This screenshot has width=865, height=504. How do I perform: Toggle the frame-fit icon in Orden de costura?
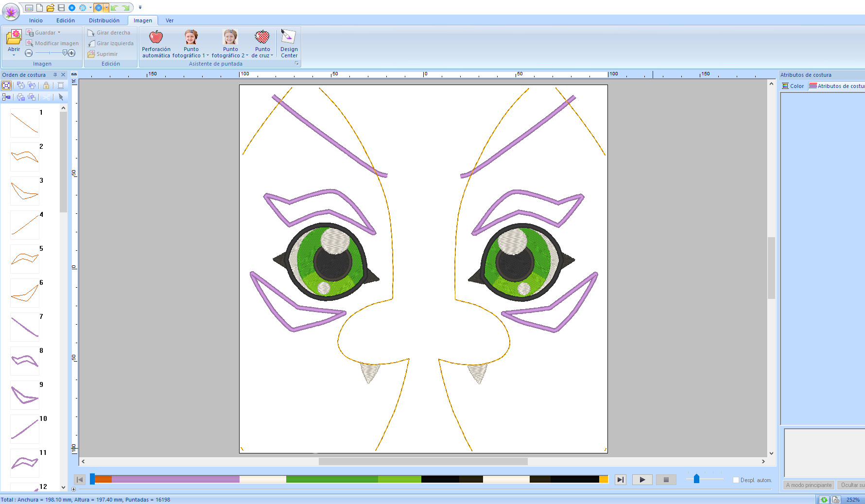pyautogui.click(x=6, y=86)
